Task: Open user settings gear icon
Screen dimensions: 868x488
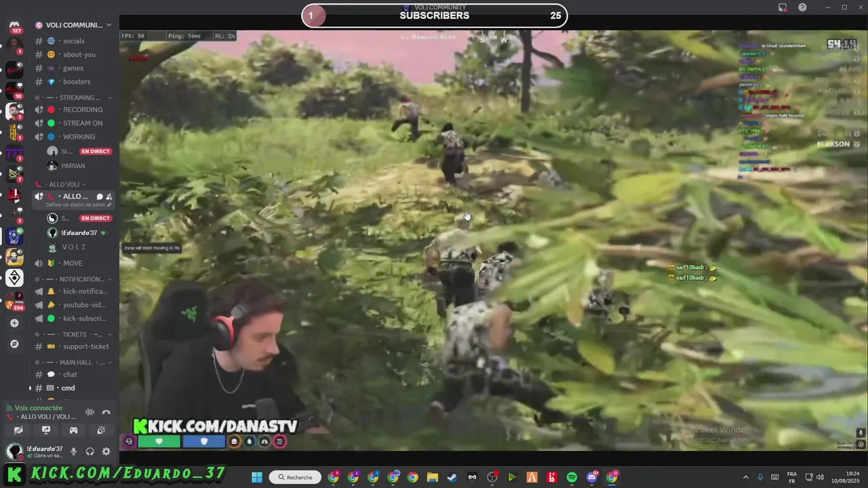Action: click(106, 451)
